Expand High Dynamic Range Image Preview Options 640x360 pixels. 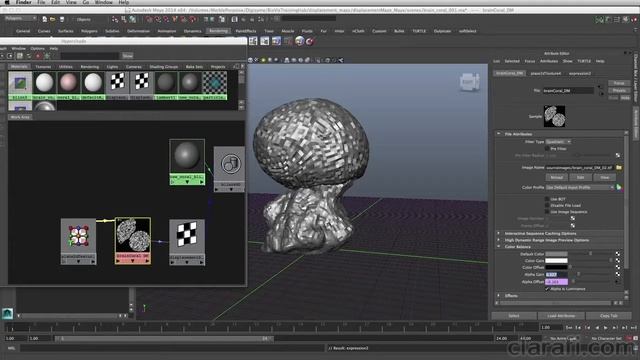tap(498, 240)
